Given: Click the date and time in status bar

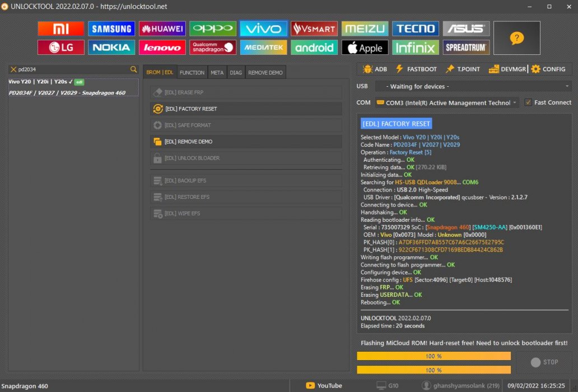Looking at the screenshot, I should pos(536,386).
